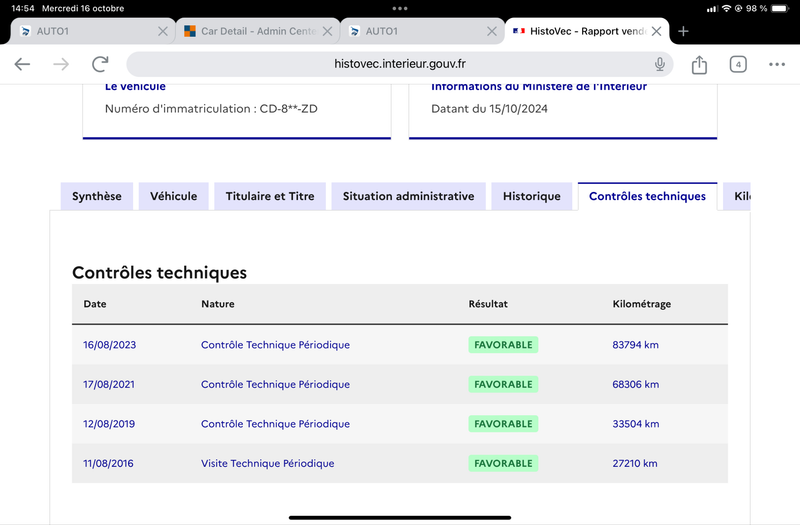Select the mileage 27210 km

click(635, 463)
